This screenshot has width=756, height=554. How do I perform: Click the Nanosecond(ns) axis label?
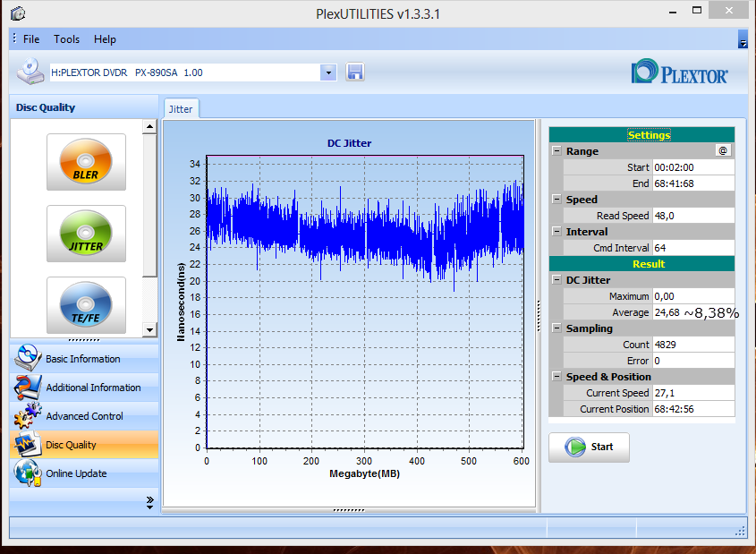coord(181,303)
